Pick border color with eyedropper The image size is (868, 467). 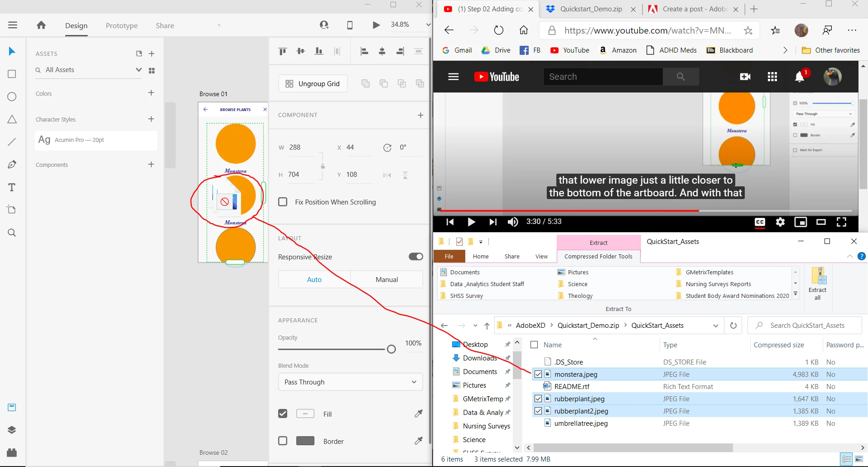(419, 441)
